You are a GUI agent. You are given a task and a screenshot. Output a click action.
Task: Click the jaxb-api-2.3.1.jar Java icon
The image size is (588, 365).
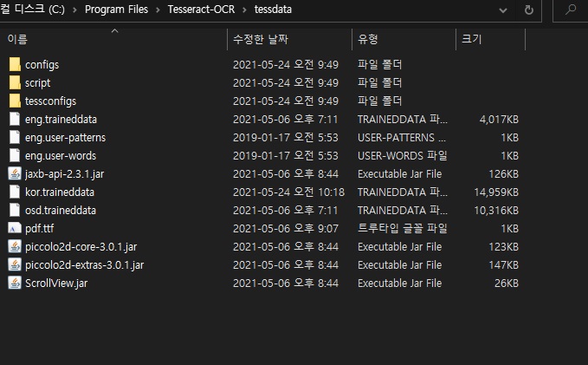pos(15,173)
